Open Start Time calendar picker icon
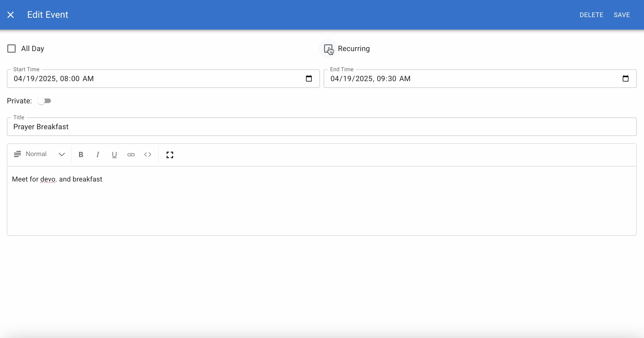 pyautogui.click(x=309, y=79)
